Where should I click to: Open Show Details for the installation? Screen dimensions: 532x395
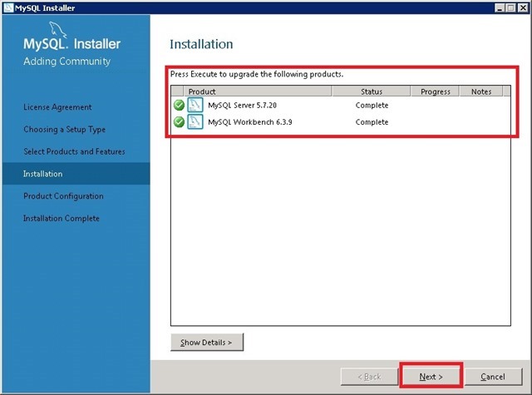[x=207, y=343]
